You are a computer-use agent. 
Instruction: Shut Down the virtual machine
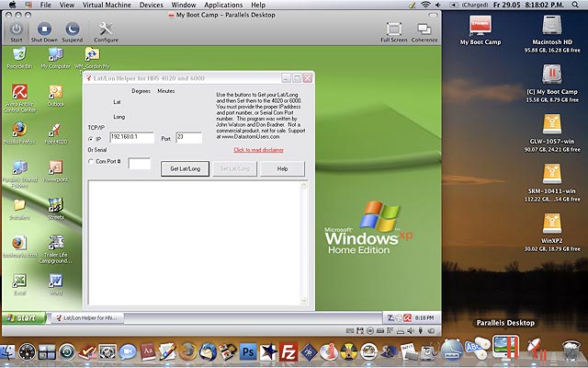click(x=44, y=29)
